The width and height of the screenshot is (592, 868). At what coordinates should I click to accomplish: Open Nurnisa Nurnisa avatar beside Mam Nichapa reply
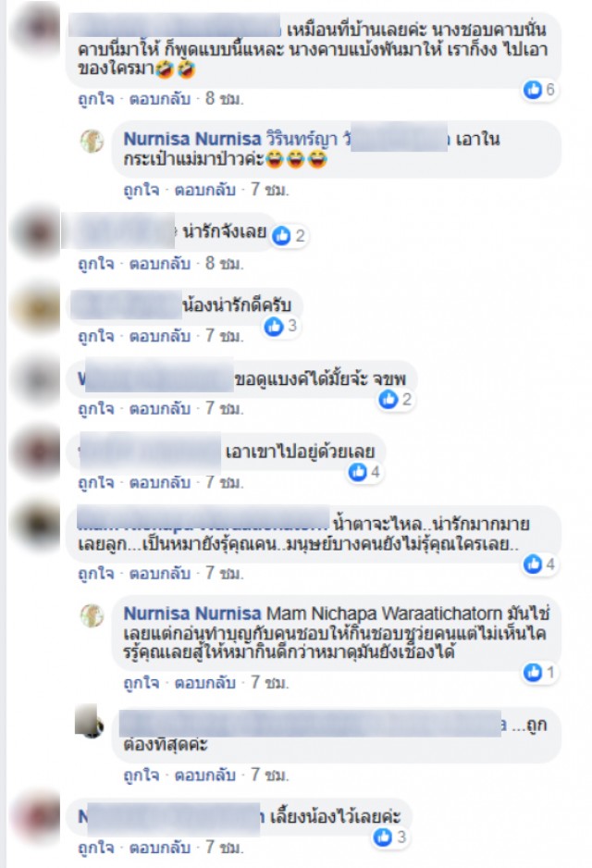(92, 615)
